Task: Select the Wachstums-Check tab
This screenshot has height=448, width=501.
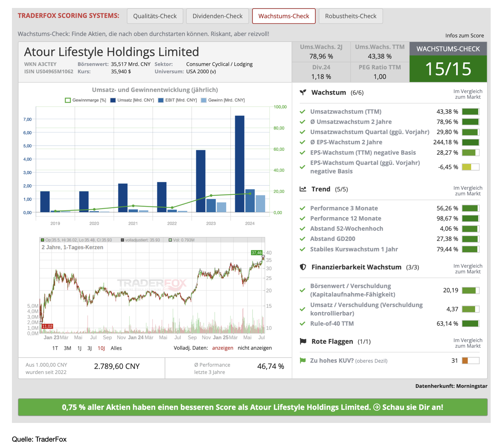Action: 284,16
